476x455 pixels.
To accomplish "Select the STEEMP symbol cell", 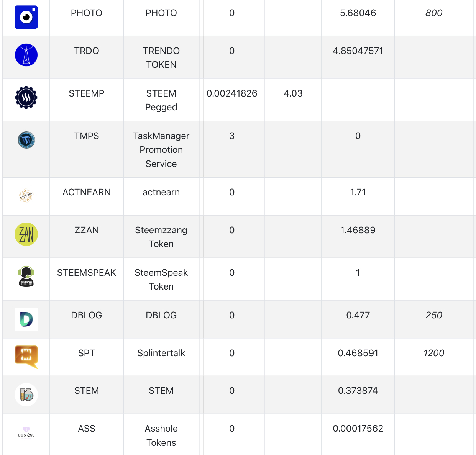I will pyautogui.click(x=87, y=93).
